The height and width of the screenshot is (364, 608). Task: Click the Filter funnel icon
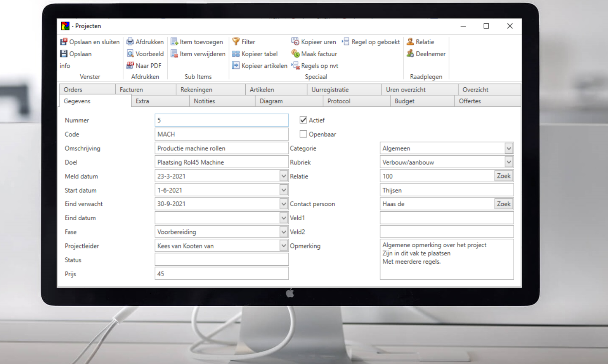(x=236, y=41)
